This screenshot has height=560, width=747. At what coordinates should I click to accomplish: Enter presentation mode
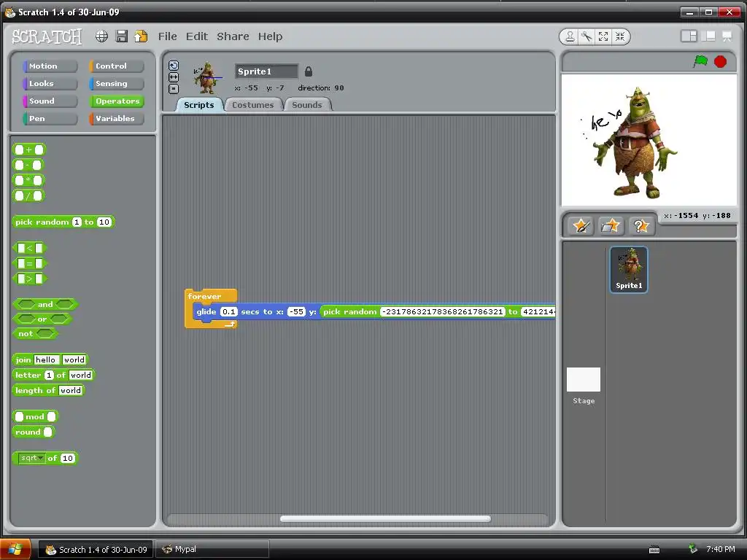[727, 36]
